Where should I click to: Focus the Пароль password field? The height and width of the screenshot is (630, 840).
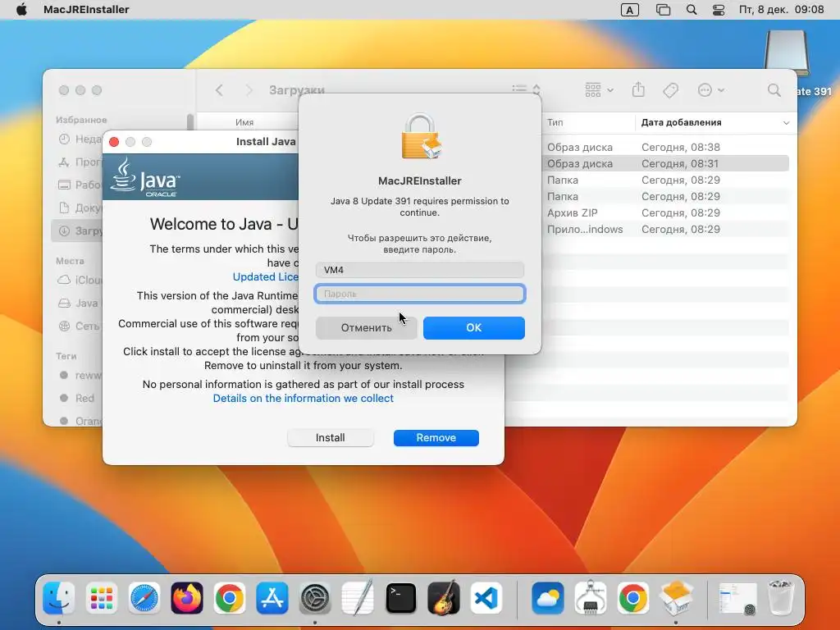tap(419, 294)
